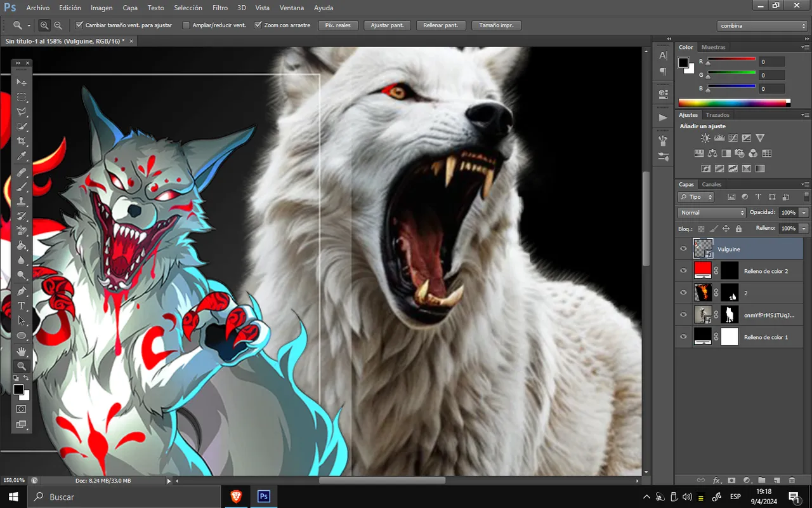The width and height of the screenshot is (812, 508).
Task: Open the Ajustes panel flyout menu
Action: (x=804, y=116)
